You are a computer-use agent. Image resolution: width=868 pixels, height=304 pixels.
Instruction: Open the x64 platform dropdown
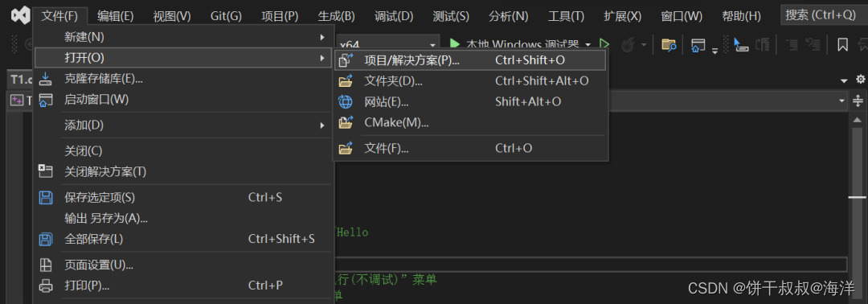point(387,43)
